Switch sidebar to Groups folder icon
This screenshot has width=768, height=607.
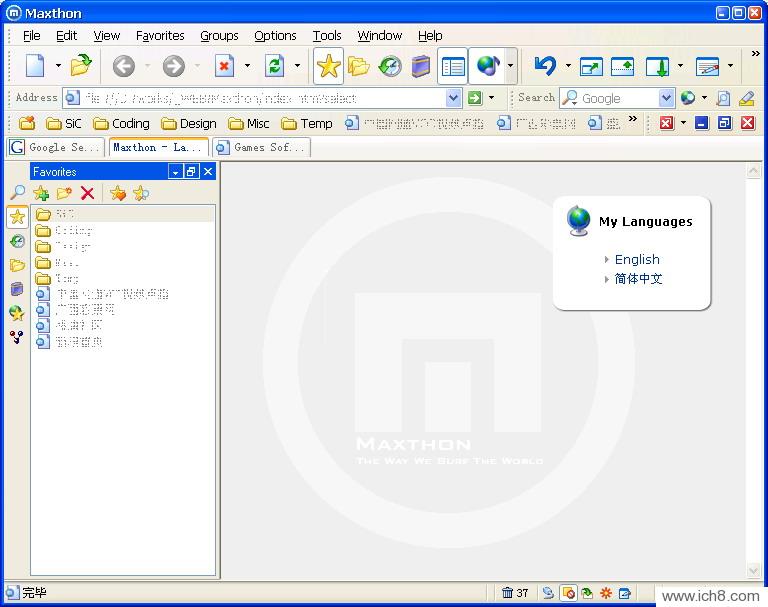[17, 265]
